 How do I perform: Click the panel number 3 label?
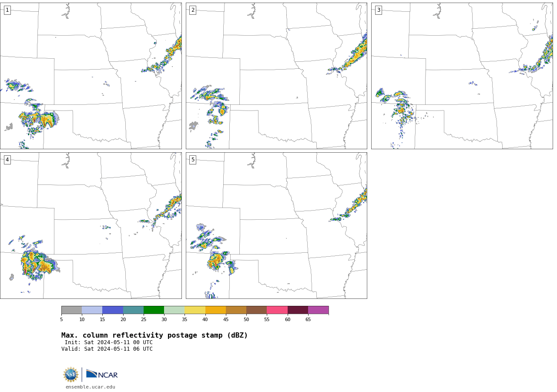(378, 10)
